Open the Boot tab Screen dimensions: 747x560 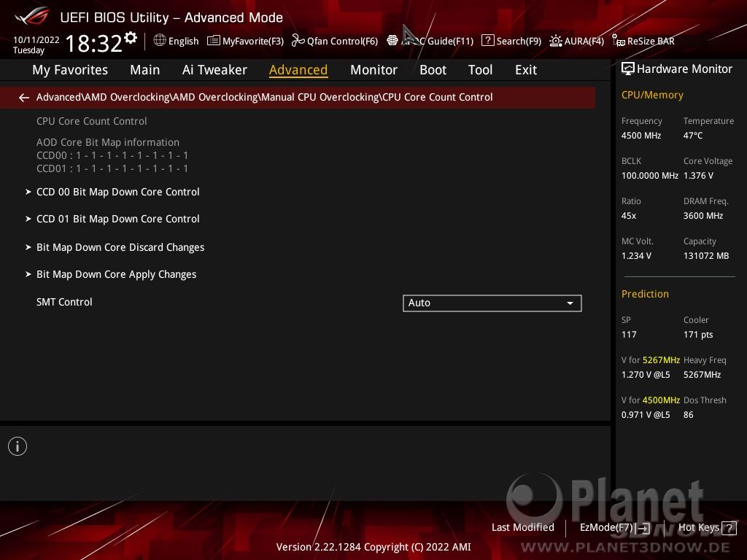point(433,70)
